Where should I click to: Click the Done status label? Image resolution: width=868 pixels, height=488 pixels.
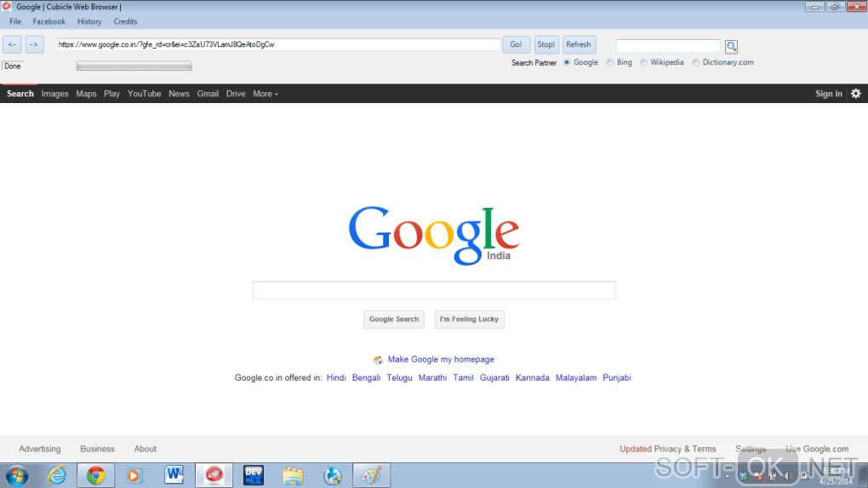pyautogui.click(x=12, y=66)
